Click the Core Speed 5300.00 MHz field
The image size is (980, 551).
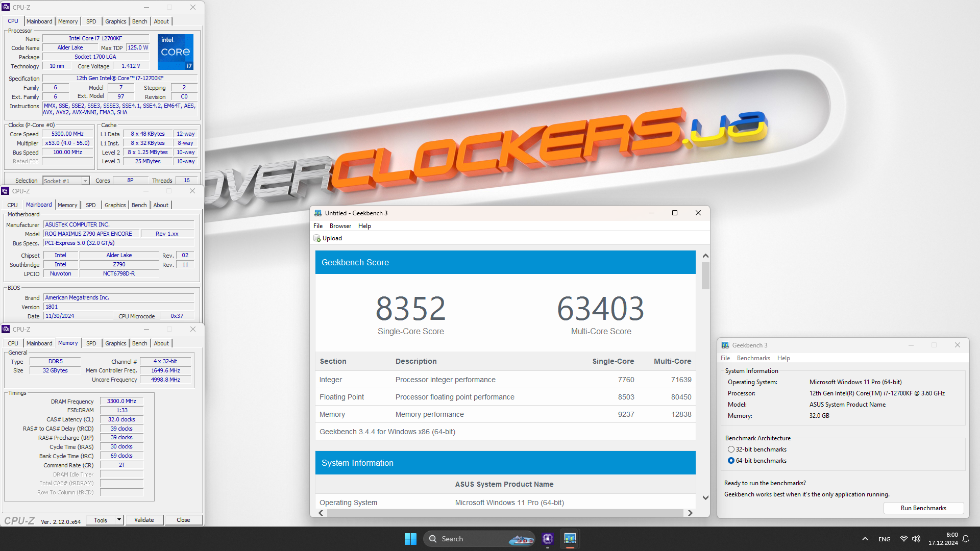coord(67,134)
